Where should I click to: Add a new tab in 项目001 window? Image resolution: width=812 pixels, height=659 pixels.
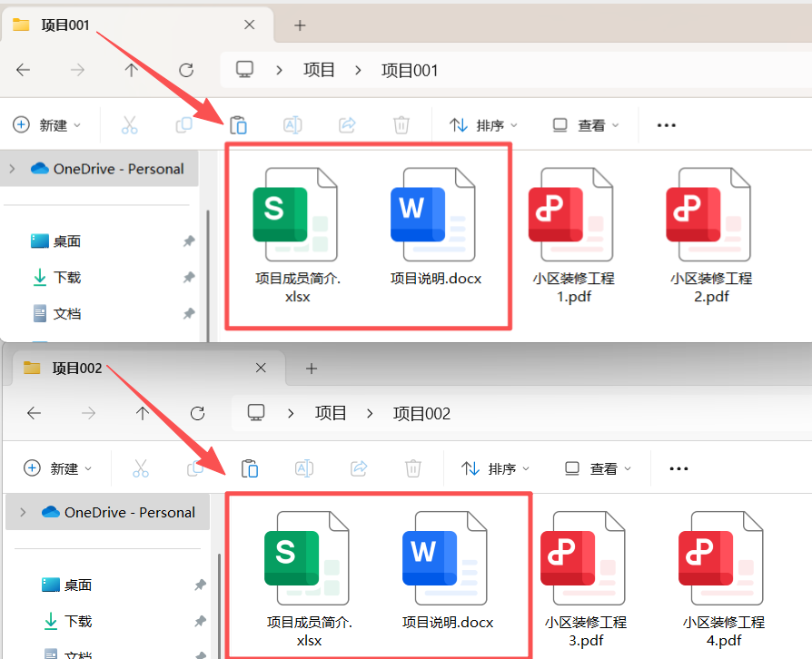[x=300, y=25]
